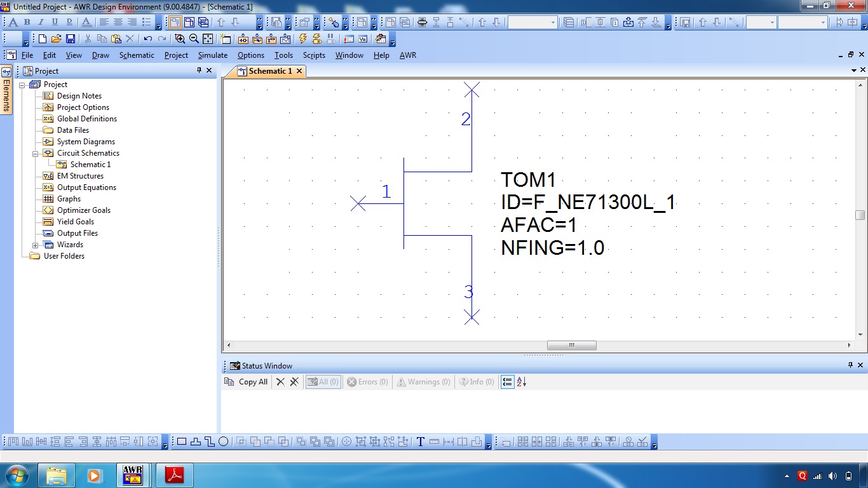
Task: Open the Schematic menu
Action: 137,55
